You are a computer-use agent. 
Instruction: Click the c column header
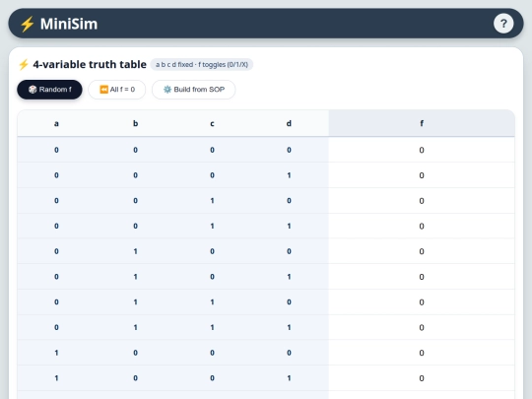[x=212, y=123]
